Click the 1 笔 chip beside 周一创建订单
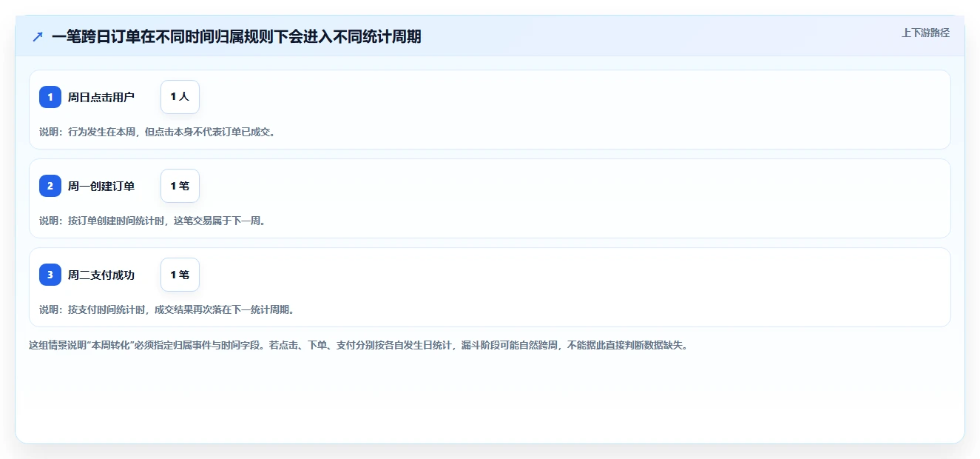 [180, 186]
